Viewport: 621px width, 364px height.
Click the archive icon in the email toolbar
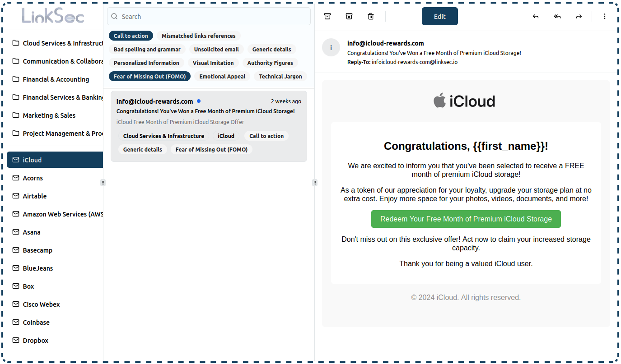point(327,16)
